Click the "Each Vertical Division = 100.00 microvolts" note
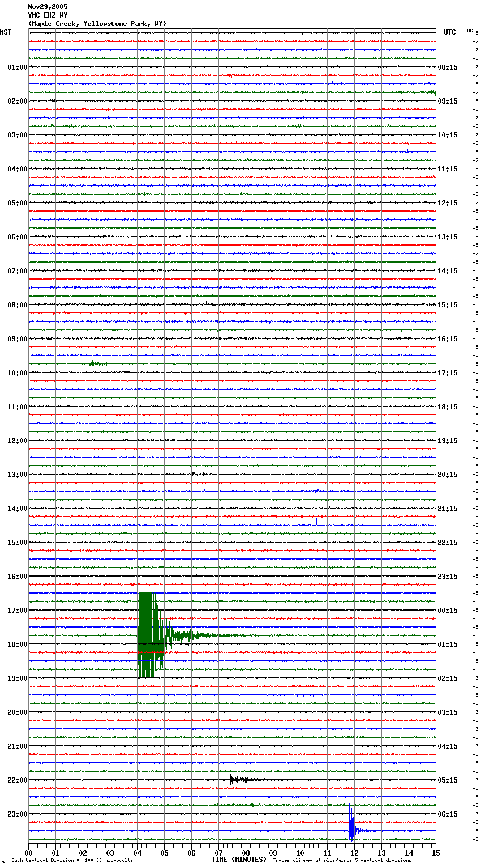This screenshot has height=868, width=481. (72, 861)
